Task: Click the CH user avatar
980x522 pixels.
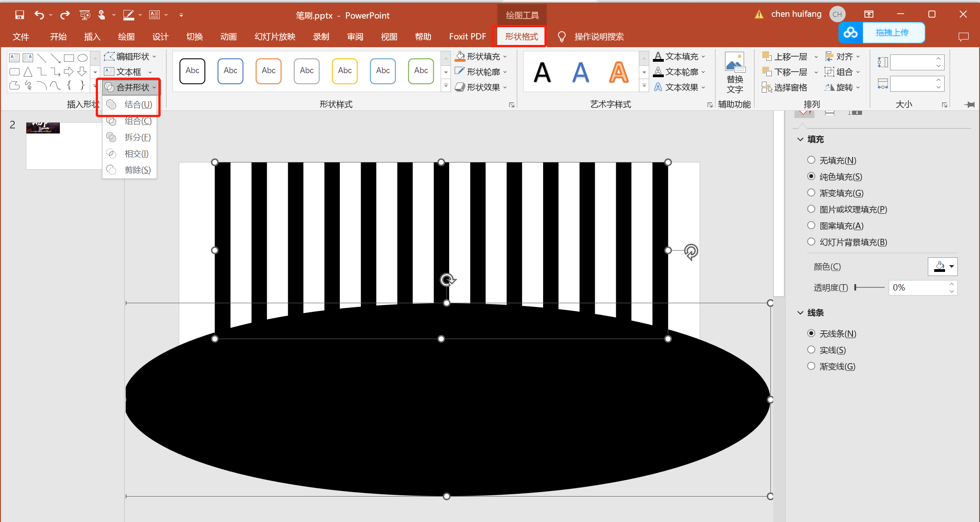Action: tap(838, 15)
